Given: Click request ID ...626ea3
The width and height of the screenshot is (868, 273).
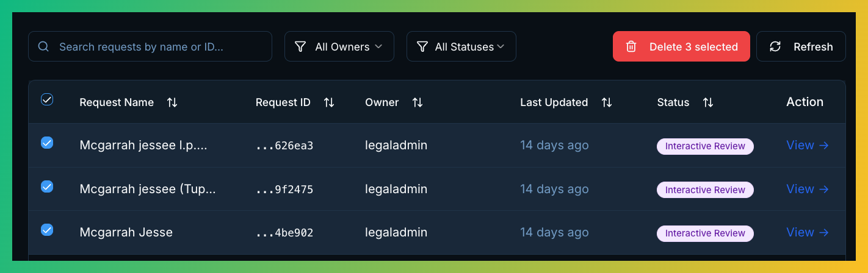Looking at the screenshot, I should [284, 146].
